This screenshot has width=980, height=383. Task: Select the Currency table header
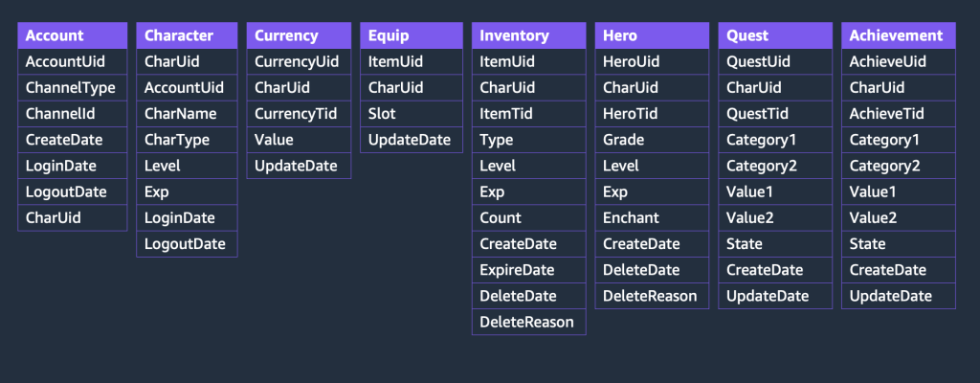click(299, 35)
